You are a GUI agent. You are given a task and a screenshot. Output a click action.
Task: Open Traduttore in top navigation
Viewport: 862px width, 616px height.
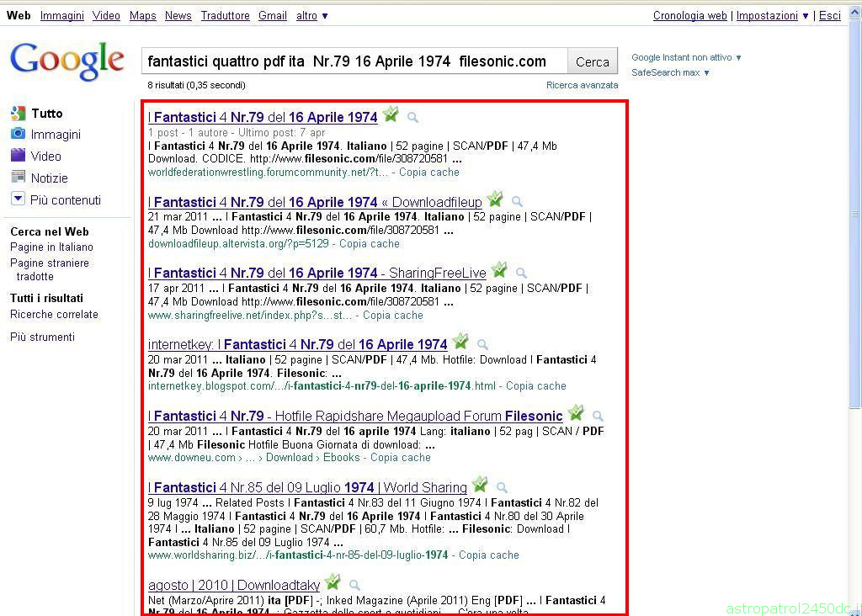coord(226,16)
